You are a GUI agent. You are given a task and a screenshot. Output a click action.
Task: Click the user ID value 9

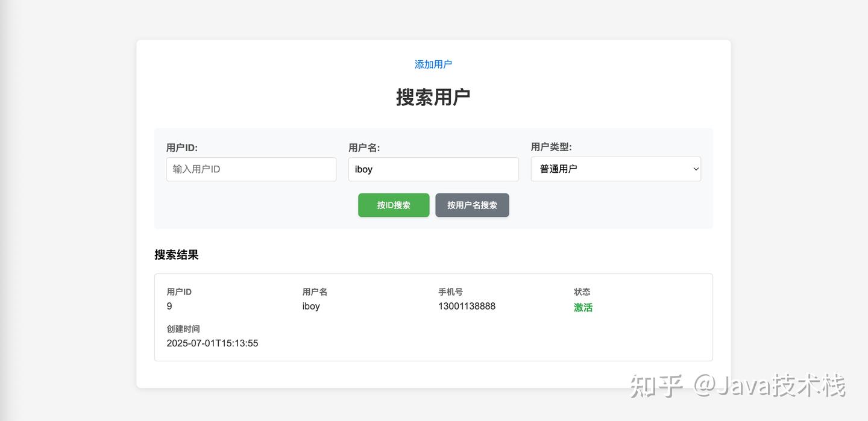[169, 306]
